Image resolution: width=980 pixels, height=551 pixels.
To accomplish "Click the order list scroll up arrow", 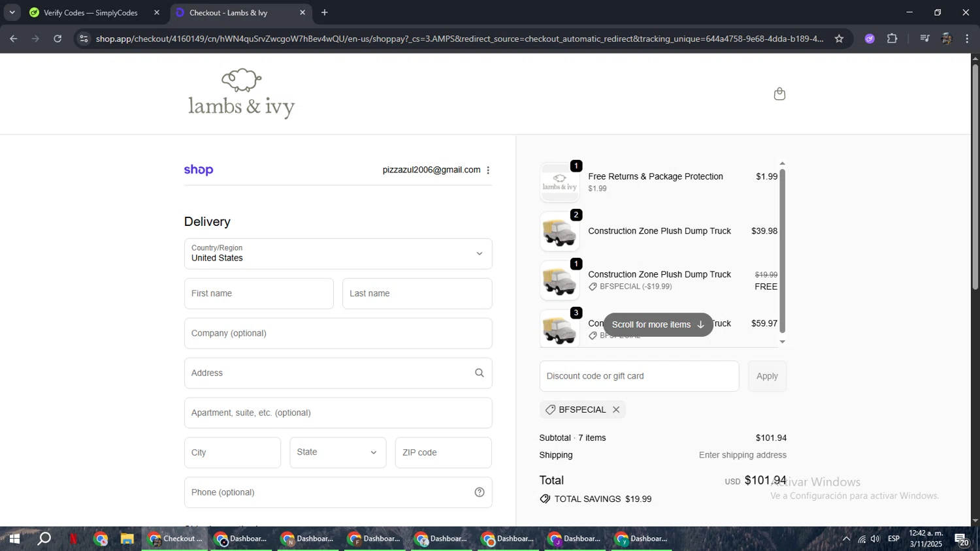I will point(782,164).
